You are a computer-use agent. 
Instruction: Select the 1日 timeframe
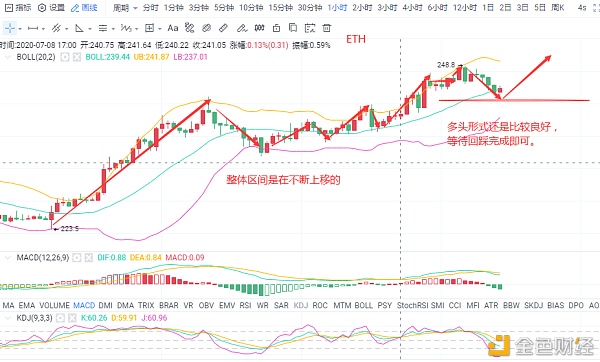[488, 8]
